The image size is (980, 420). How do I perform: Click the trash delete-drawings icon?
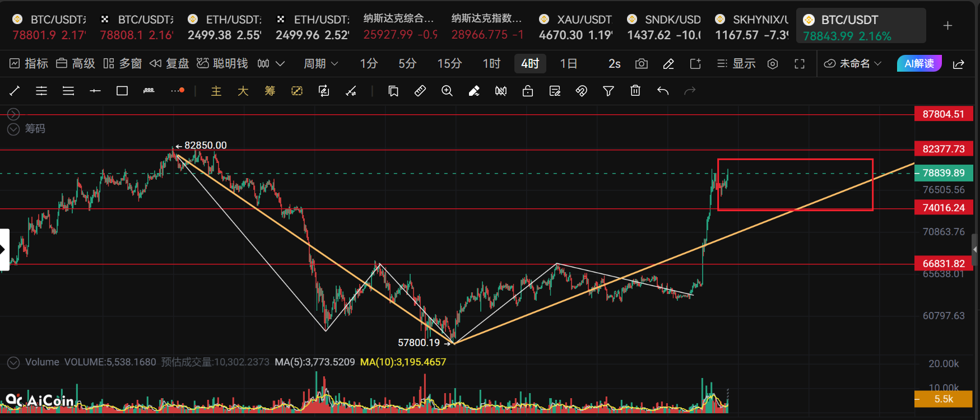635,91
